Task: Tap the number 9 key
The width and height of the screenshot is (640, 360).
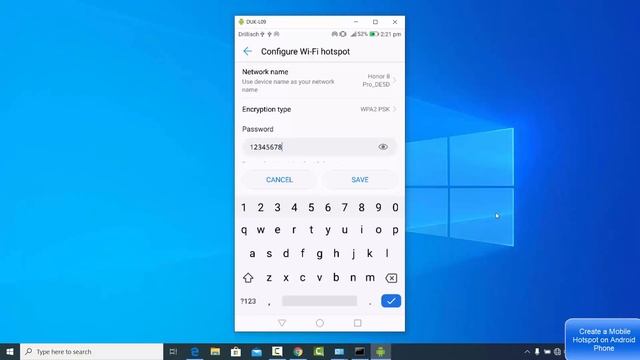Action: click(x=378, y=207)
